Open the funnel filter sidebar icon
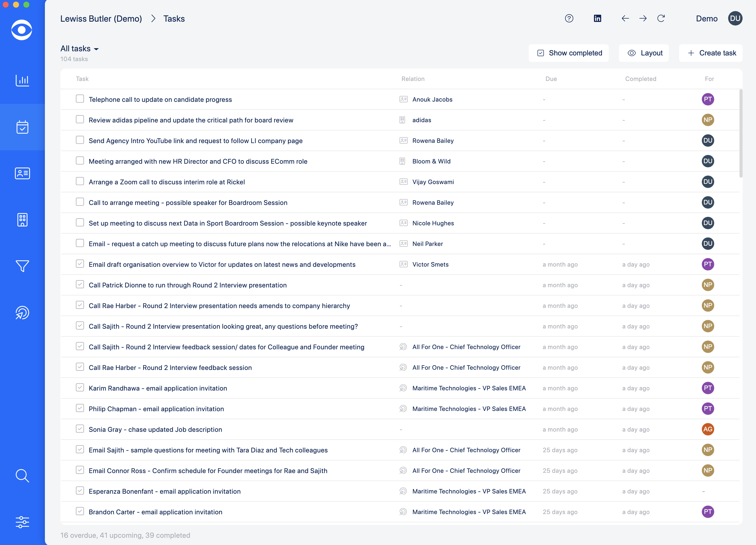This screenshot has width=756, height=545. tap(22, 266)
